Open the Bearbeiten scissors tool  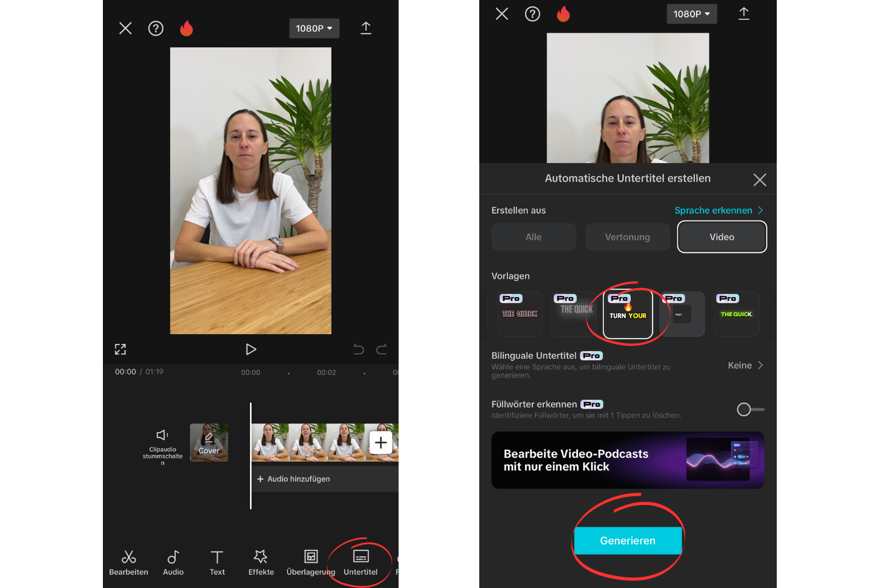129,563
